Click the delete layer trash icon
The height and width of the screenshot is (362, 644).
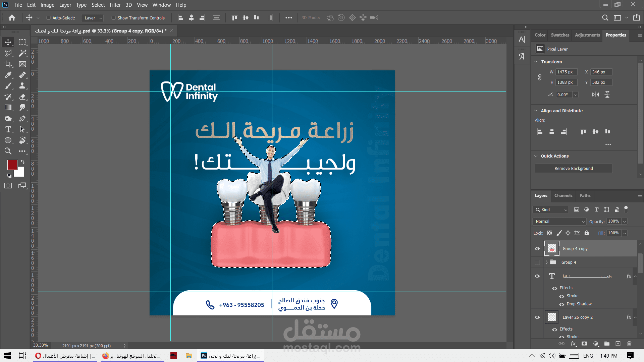pyautogui.click(x=629, y=344)
